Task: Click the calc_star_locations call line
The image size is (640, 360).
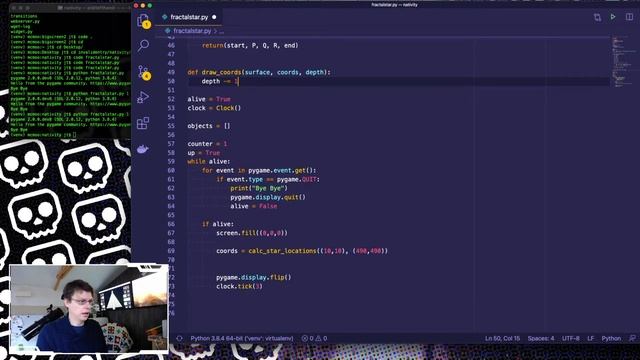Action: click(302, 251)
